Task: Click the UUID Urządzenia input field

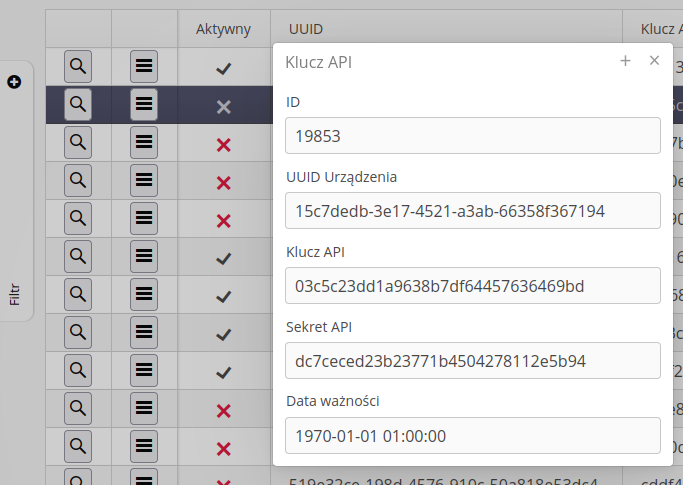Action: pos(472,211)
